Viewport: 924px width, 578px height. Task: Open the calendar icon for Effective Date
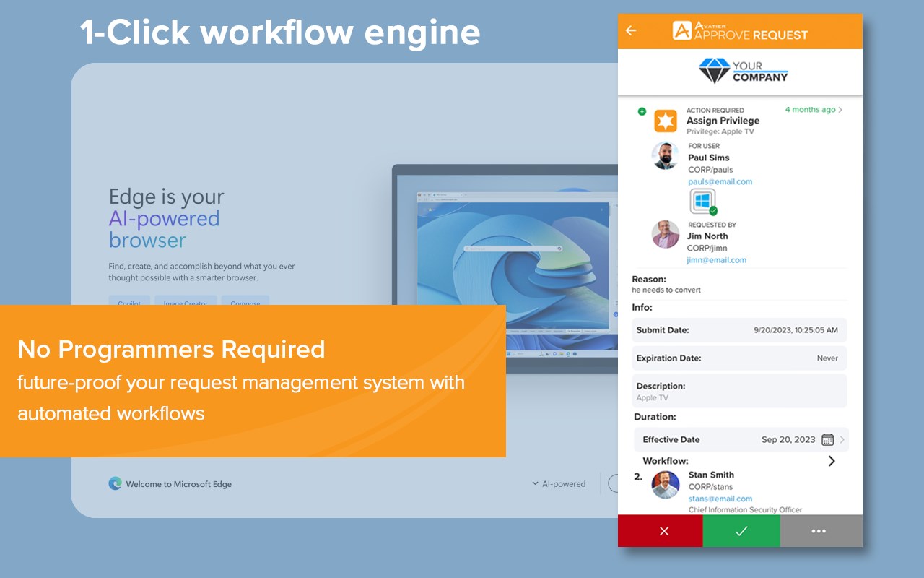coord(827,439)
